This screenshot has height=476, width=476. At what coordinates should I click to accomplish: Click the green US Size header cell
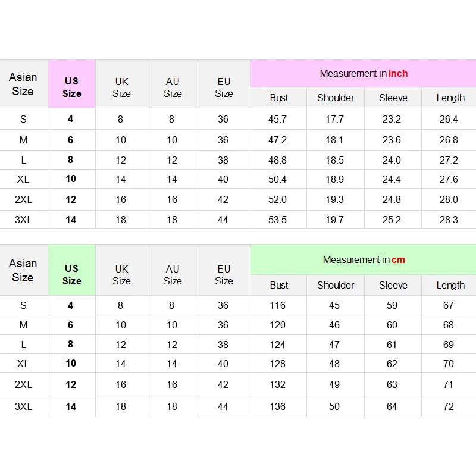pyautogui.click(x=71, y=270)
